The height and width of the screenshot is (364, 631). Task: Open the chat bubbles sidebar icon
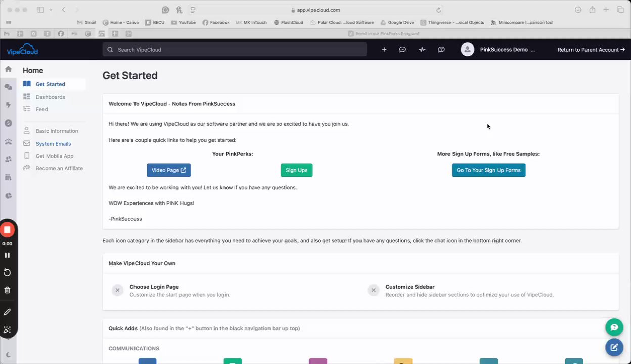click(x=8, y=87)
